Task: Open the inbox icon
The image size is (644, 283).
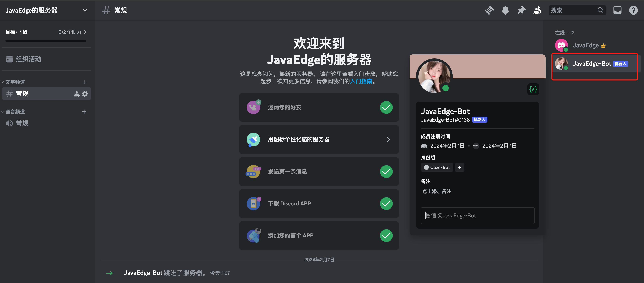Action: point(617,10)
